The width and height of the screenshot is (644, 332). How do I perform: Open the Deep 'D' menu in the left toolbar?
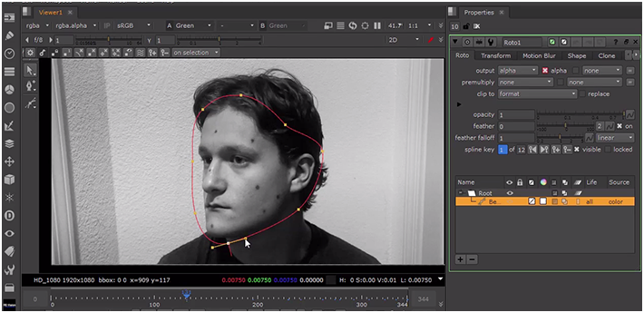[9, 215]
